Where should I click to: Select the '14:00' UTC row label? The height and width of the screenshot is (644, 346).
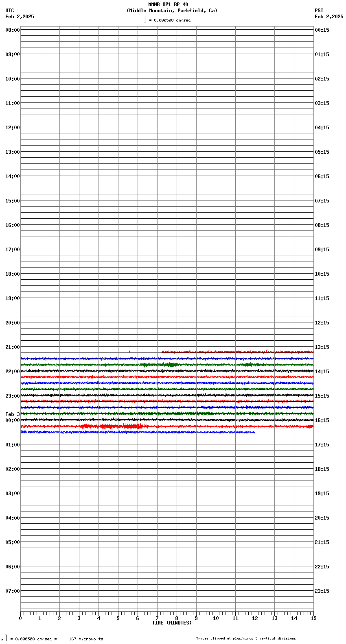(x=12, y=176)
